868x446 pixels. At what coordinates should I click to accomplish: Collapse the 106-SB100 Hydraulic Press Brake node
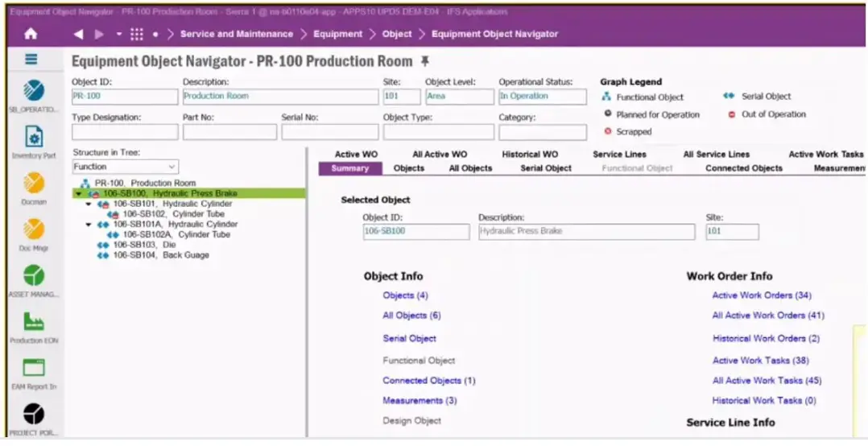tap(78, 194)
